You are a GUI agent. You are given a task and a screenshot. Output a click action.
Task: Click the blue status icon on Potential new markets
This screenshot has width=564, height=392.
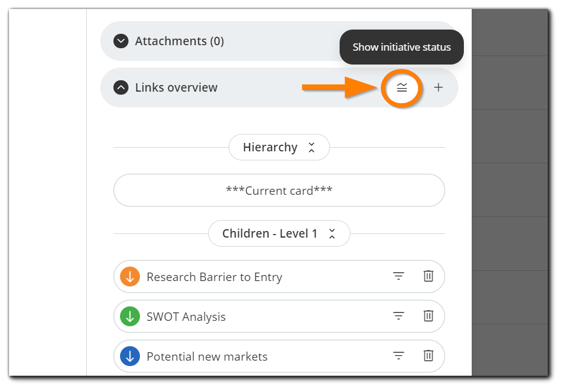pyautogui.click(x=130, y=356)
